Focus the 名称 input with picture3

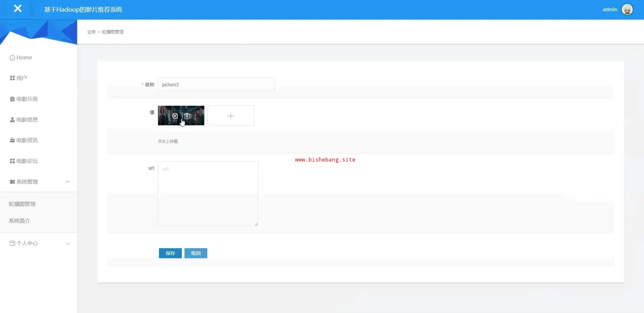[x=216, y=85]
